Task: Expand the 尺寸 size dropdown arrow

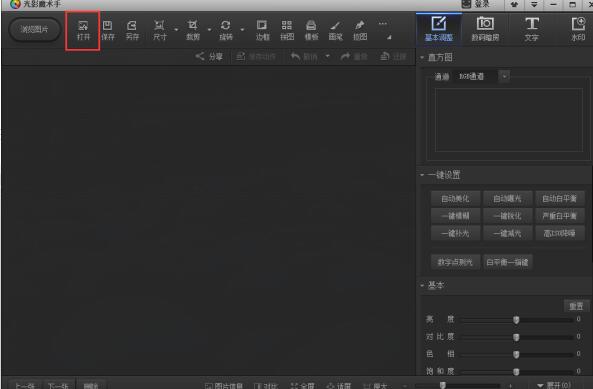Action: click(176, 29)
